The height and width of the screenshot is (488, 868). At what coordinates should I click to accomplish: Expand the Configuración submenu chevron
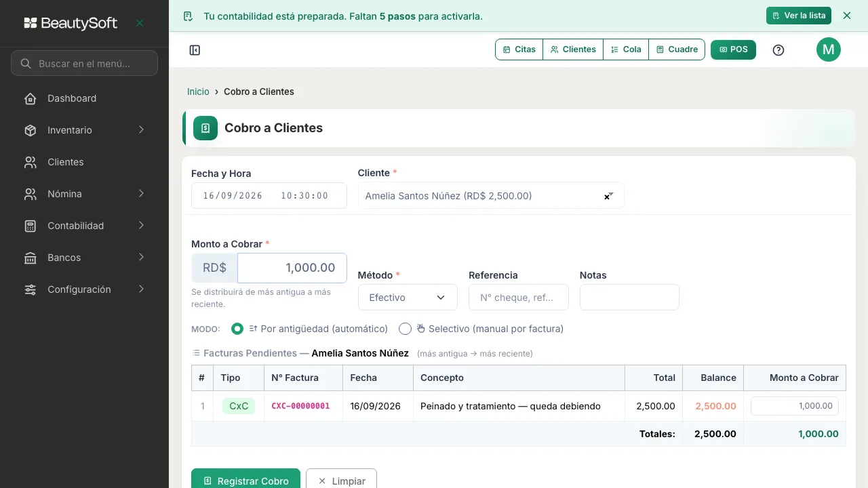tap(141, 289)
